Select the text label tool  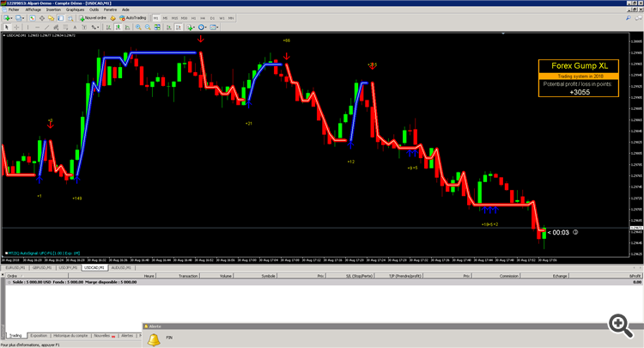[84, 27]
